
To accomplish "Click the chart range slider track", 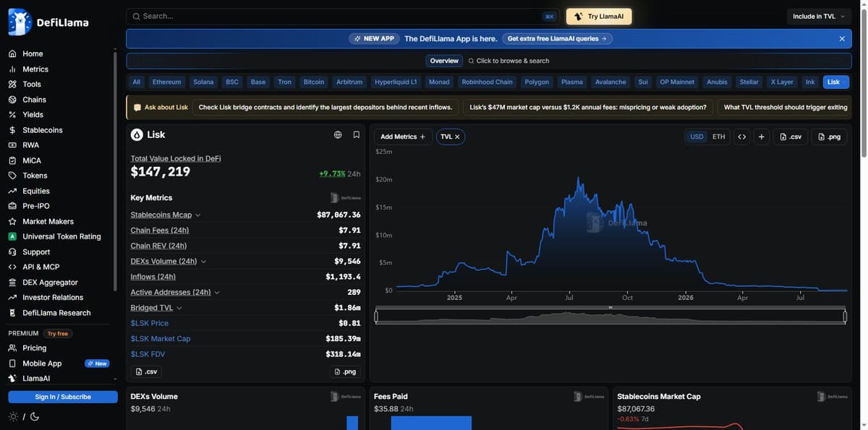I will point(610,317).
